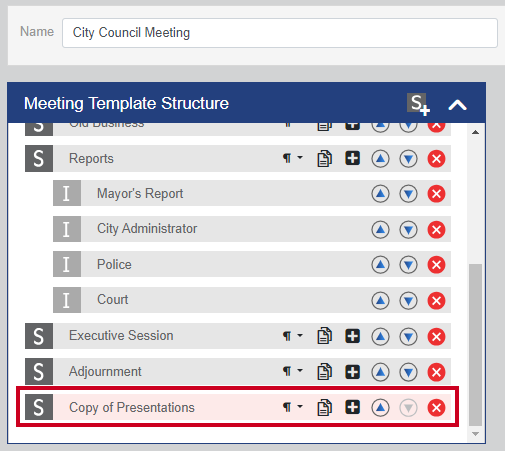Delete the Mayor's Report item
Screen dimensions: 505x451
pos(436,194)
